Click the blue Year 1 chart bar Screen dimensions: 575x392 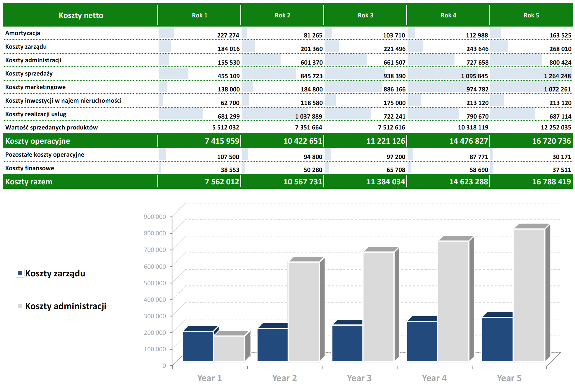tap(198, 346)
